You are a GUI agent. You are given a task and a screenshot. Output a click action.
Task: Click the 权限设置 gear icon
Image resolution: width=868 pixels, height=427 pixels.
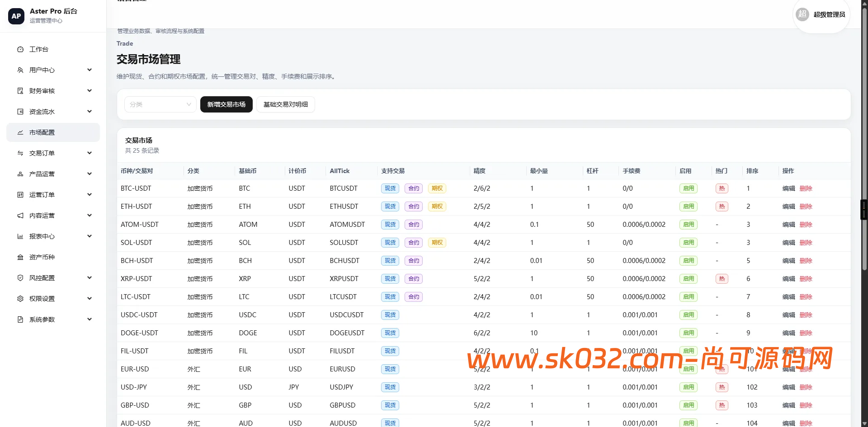click(20, 299)
